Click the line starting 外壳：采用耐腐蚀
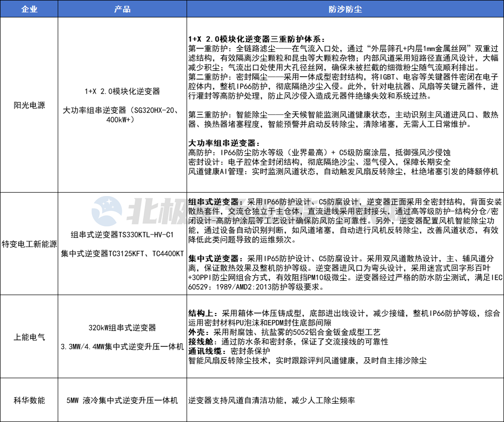 (x=285, y=332)
